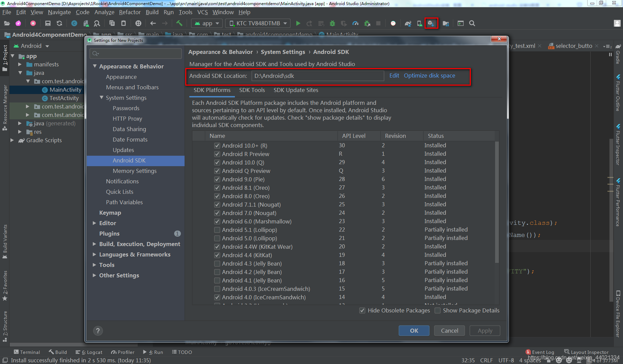
Task: Click the Make Project hammer icon
Action: coord(179,23)
